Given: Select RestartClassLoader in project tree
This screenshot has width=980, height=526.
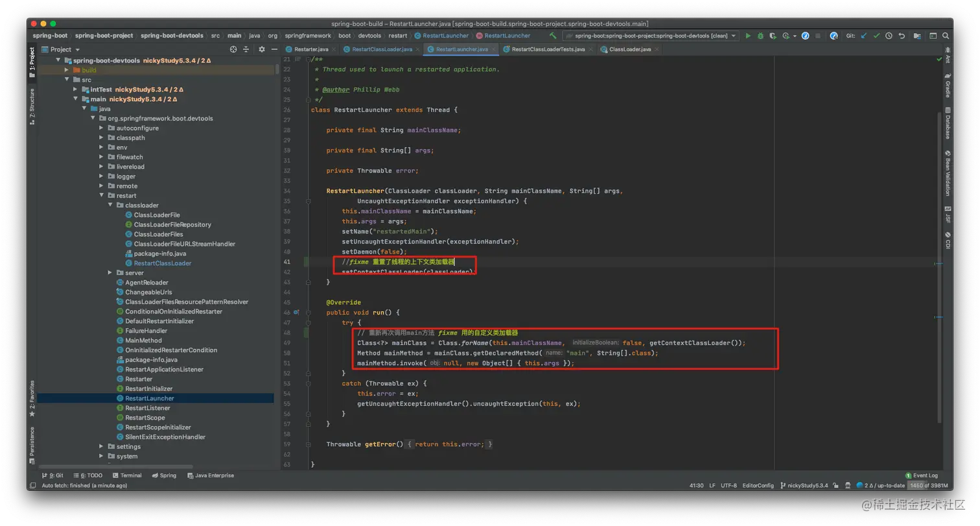Looking at the screenshot, I should point(162,263).
